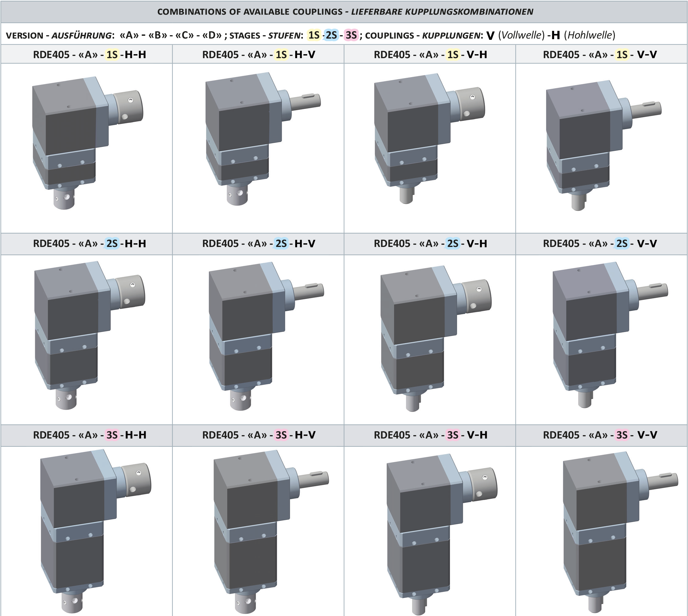Click the RDE405 «A» 3S V-H gearbox image
688x616 pixels.
[x=442, y=534]
